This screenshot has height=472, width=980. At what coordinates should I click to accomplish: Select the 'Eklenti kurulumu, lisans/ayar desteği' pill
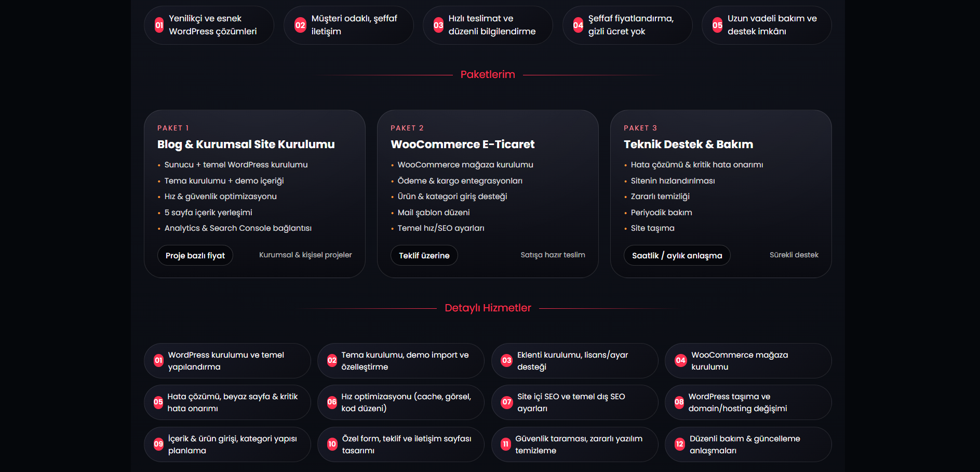coord(574,361)
